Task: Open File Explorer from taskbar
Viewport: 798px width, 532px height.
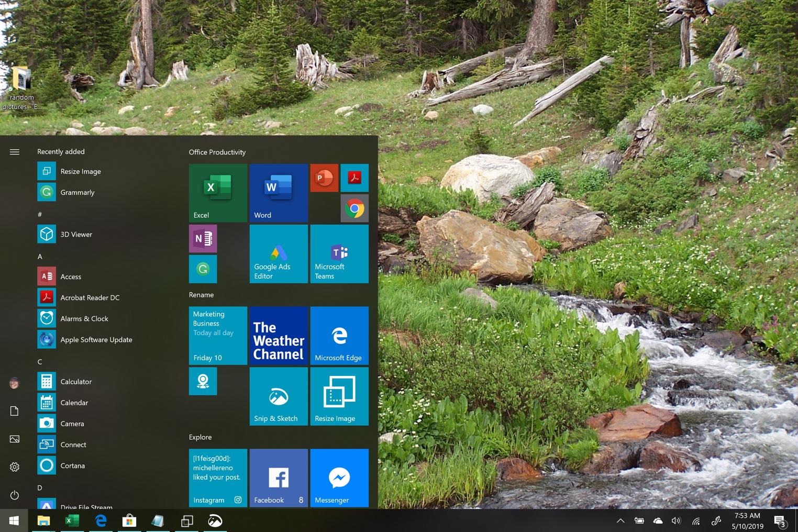Action: (x=43, y=520)
